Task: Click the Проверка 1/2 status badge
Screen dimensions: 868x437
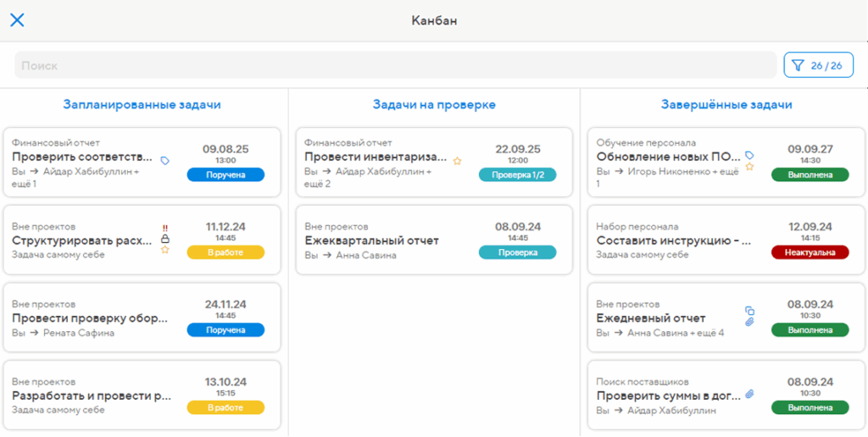Action: (x=518, y=174)
